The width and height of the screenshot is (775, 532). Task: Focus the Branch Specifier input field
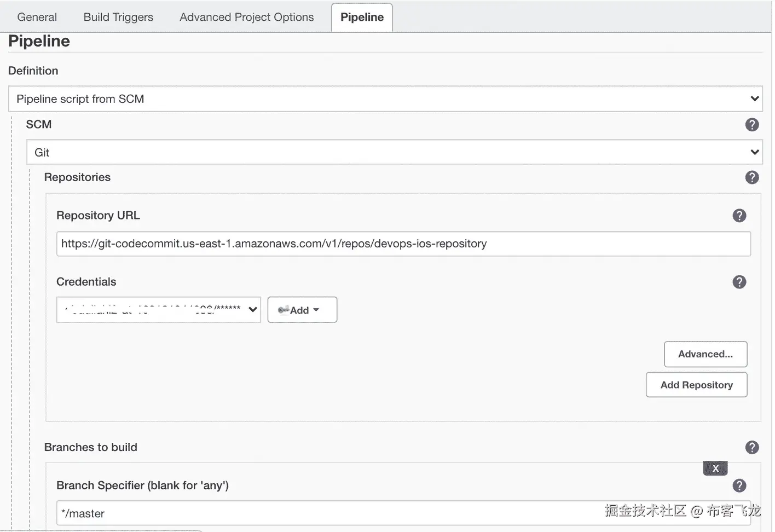(328, 513)
